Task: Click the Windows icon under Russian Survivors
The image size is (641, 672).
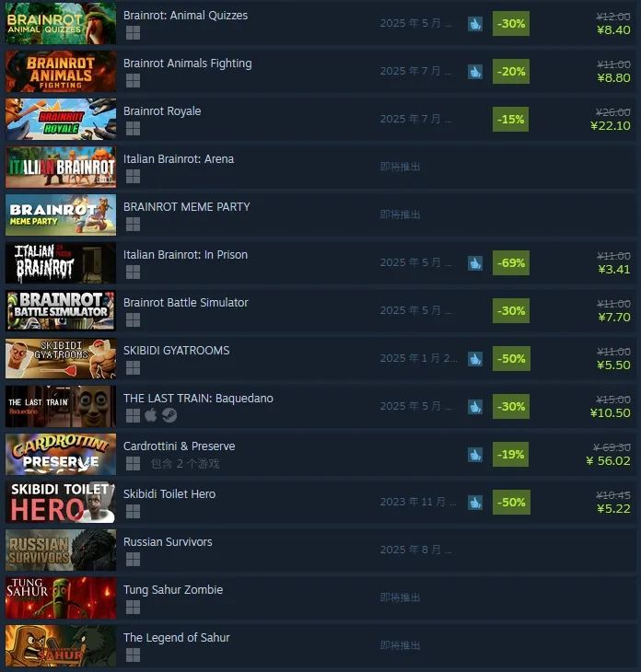Action: coord(133,559)
